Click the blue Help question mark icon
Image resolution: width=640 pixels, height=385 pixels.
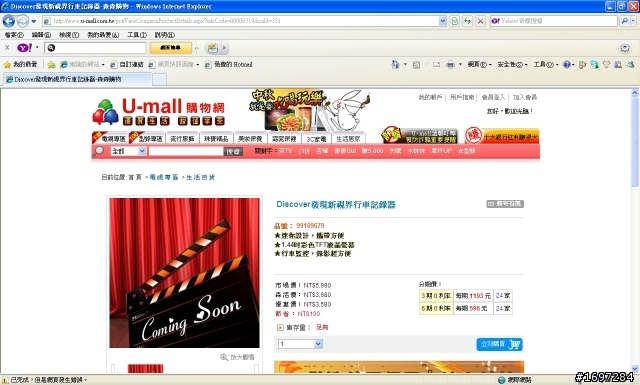567,65
